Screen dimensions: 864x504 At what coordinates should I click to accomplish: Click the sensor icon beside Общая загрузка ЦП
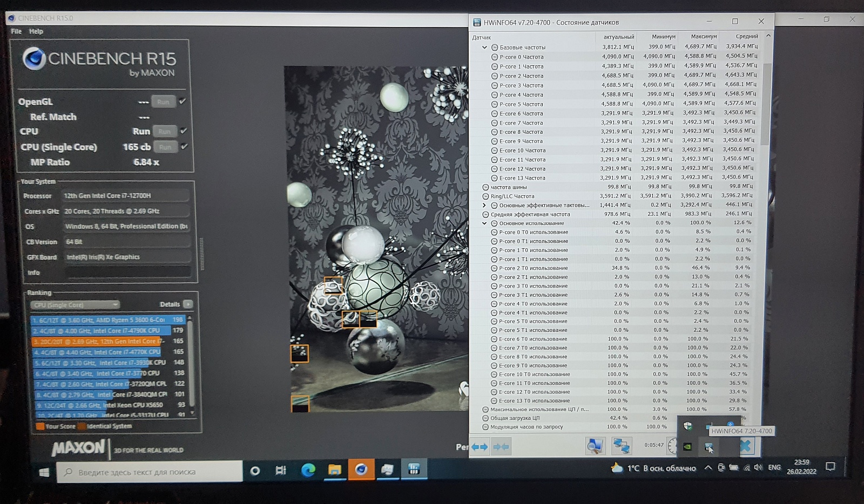tap(485, 418)
